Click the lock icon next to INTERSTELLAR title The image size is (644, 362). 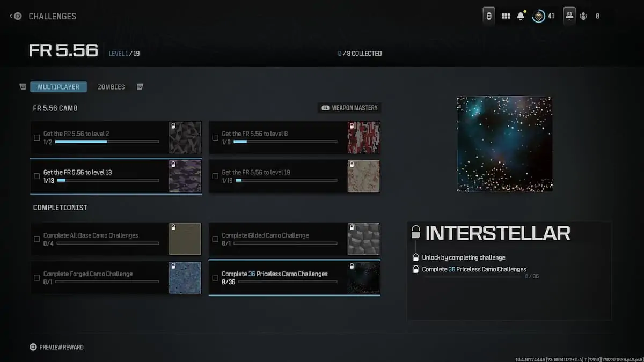pyautogui.click(x=415, y=232)
